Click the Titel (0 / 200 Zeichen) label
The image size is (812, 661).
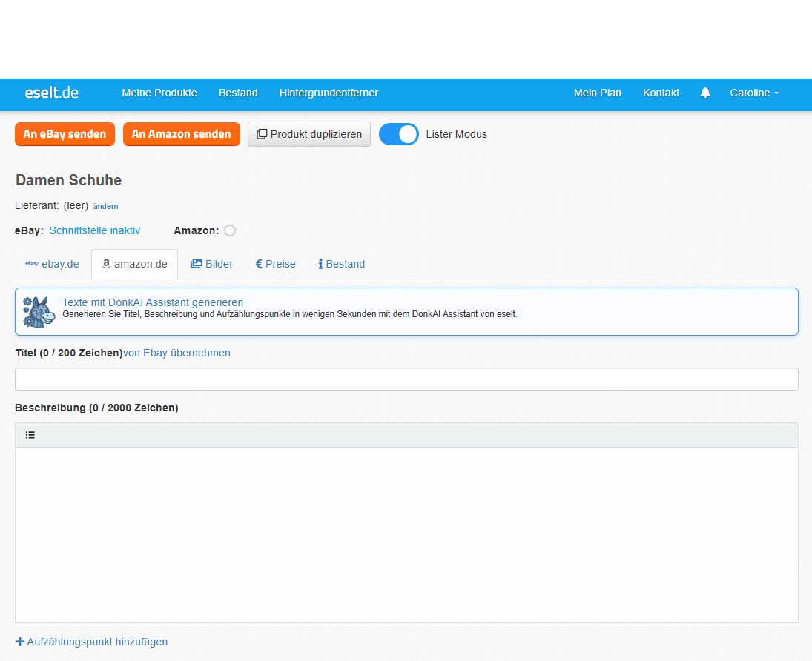tap(69, 353)
